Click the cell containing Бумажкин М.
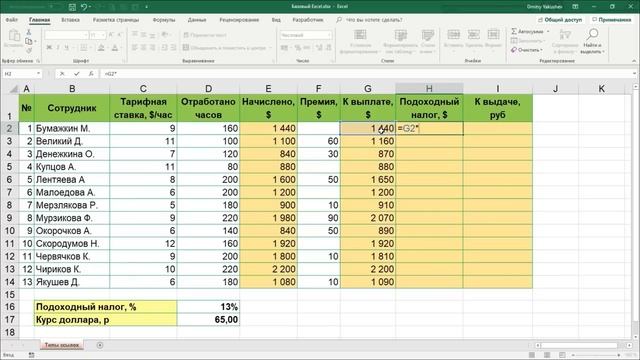The width and height of the screenshot is (640, 360). pyautogui.click(x=72, y=128)
